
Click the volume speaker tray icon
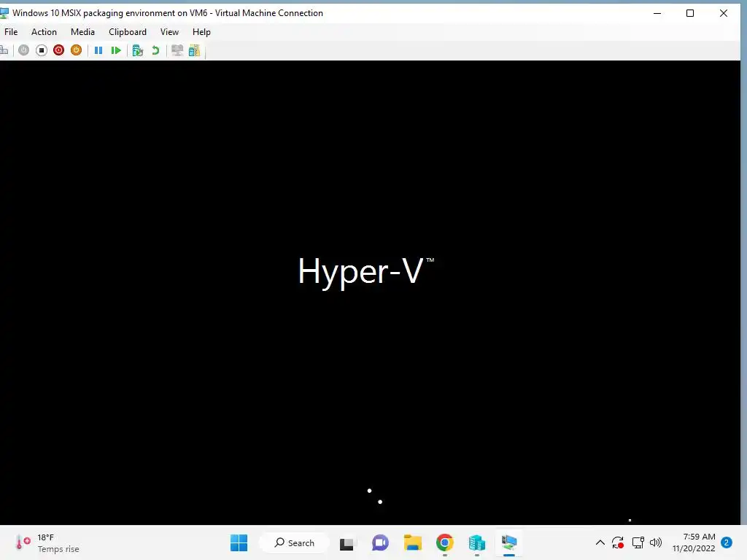[x=656, y=542]
